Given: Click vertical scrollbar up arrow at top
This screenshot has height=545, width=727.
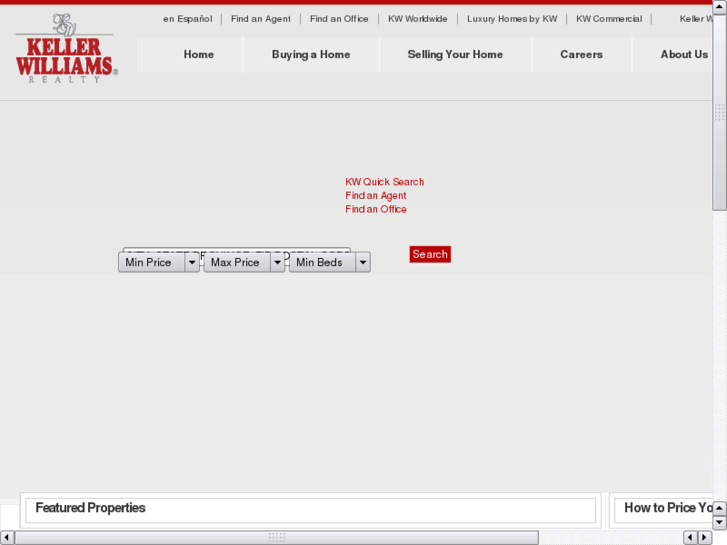Looking at the screenshot, I should [x=720, y=7].
